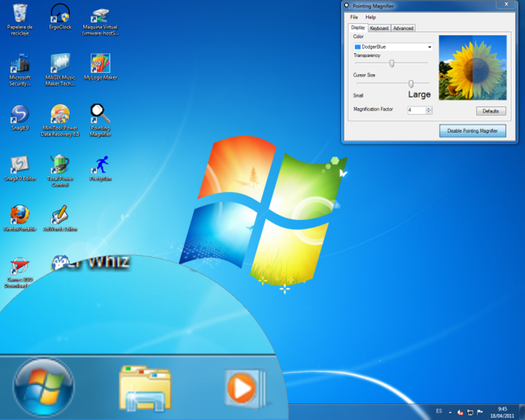
Task: Switch to the Keyboard tab
Action: click(x=379, y=28)
